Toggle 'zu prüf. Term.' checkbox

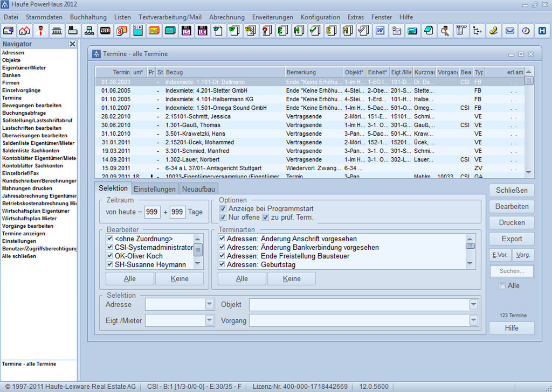pos(265,218)
